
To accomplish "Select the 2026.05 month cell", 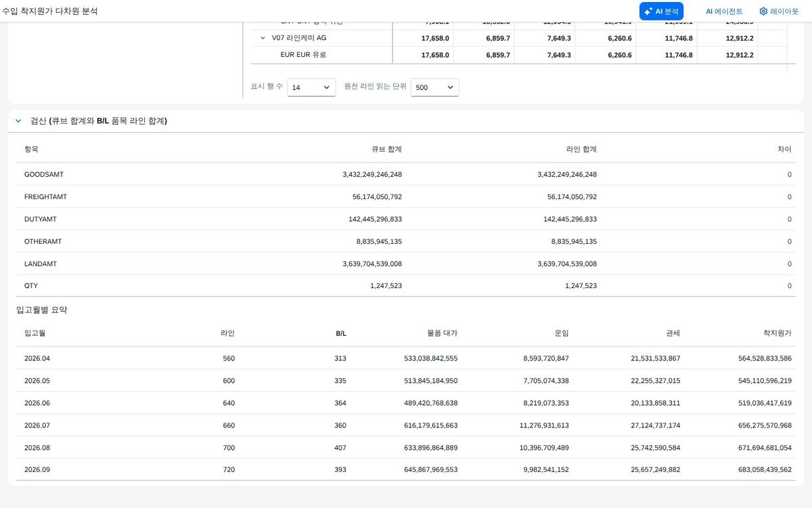I will pos(37,381).
